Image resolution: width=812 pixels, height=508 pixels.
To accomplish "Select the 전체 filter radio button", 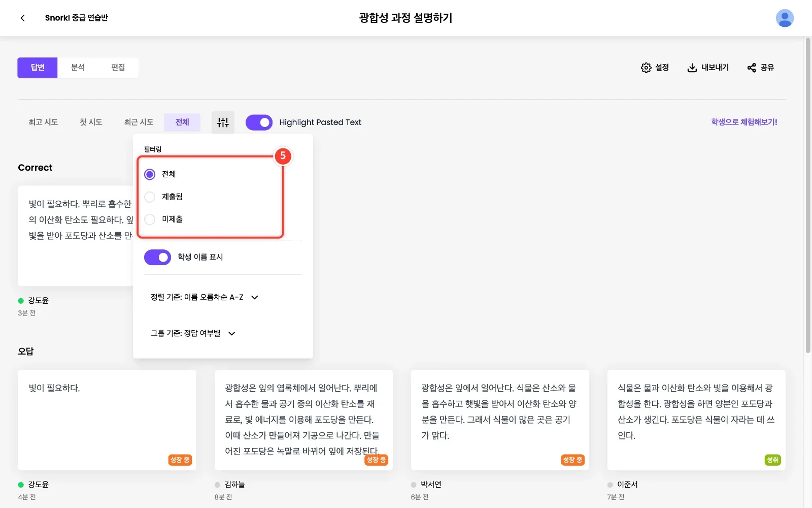I will (150, 174).
